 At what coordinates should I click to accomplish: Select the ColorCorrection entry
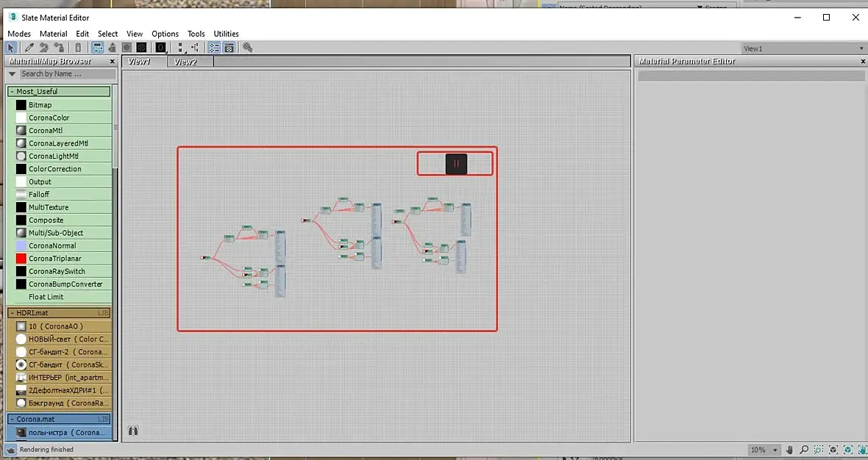(x=63, y=168)
